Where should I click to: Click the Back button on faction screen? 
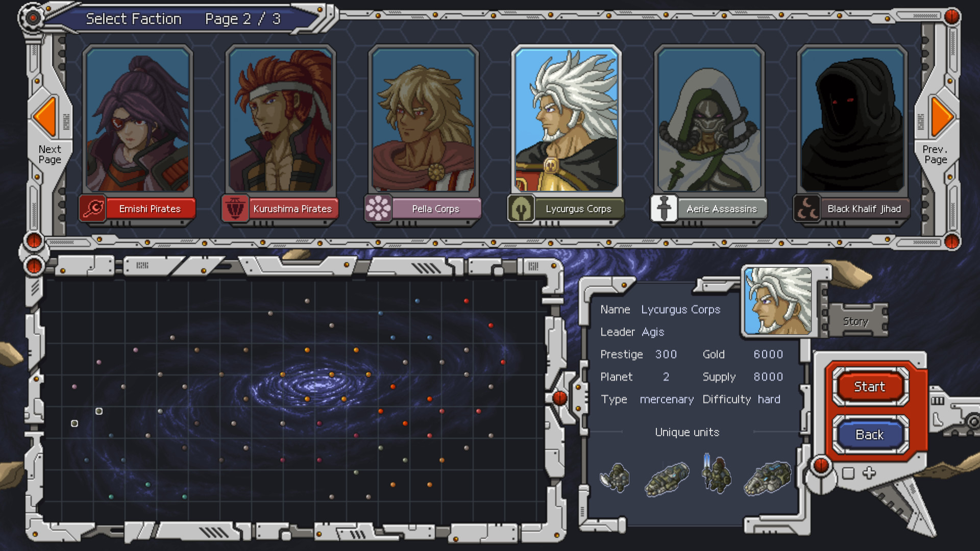point(869,434)
